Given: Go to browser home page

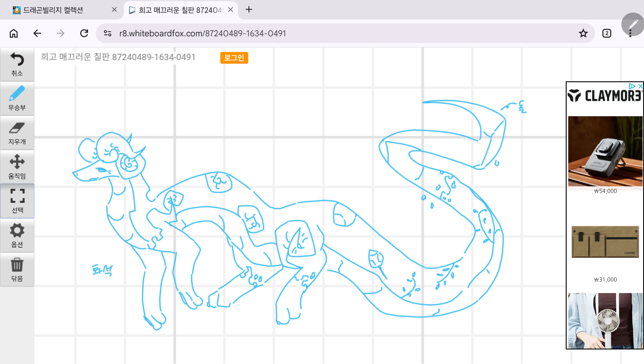Looking at the screenshot, I should click(x=14, y=34).
